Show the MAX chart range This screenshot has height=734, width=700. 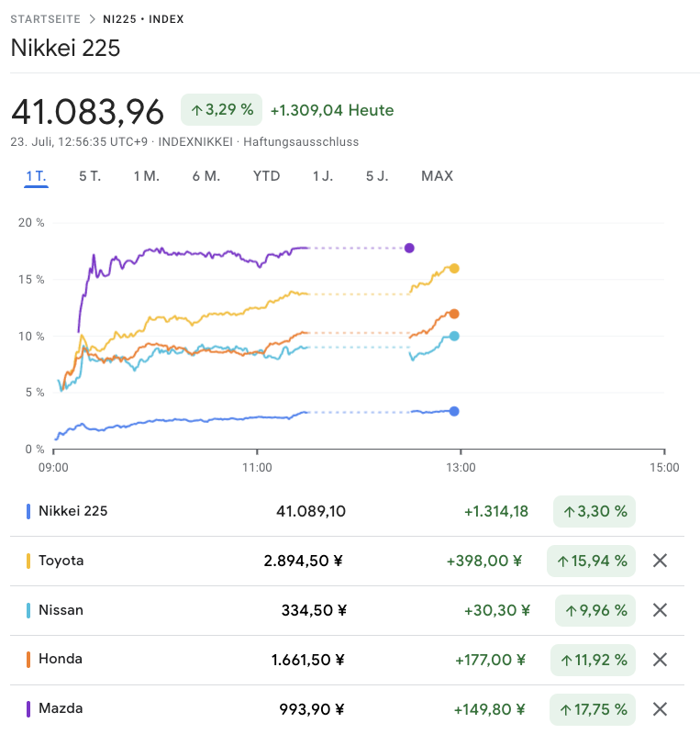click(x=437, y=176)
